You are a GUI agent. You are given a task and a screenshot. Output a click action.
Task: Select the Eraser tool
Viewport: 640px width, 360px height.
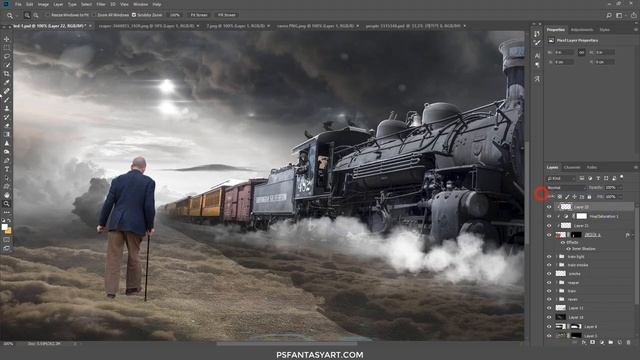point(7,126)
